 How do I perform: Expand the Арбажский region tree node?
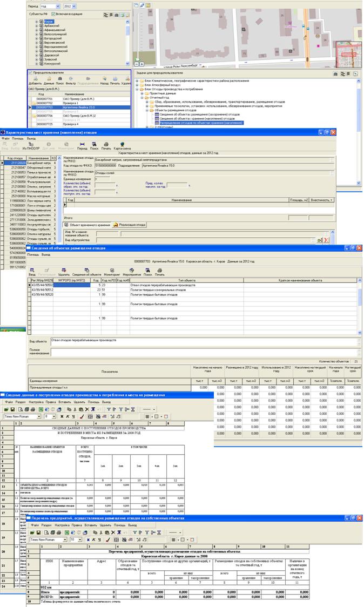point(36,26)
